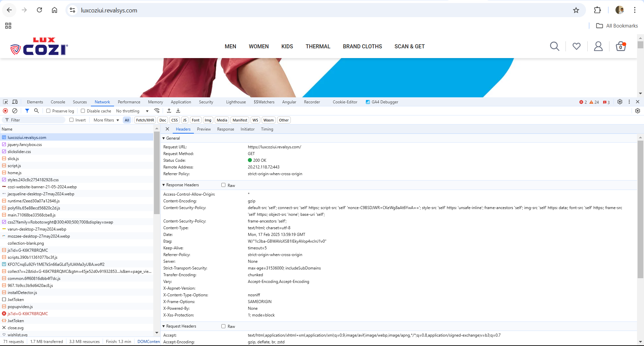644x346 pixels.
Task: Open the Timing tab of request details
Action: click(267, 129)
